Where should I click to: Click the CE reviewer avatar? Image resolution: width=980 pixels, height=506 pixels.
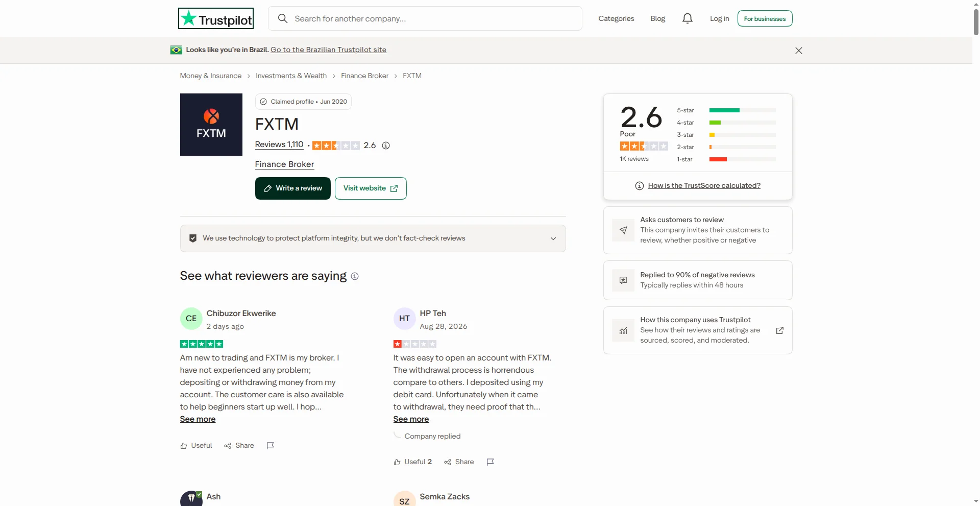[x=191, y=319]
